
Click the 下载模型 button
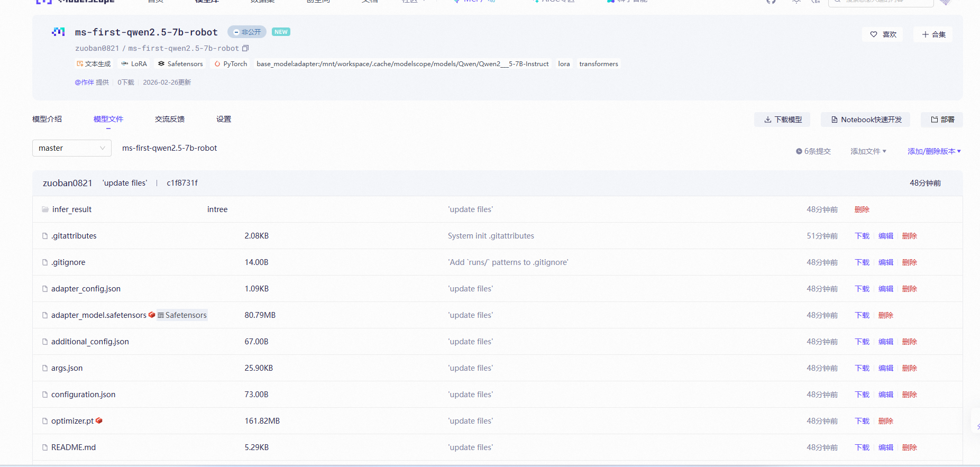click(x=783, y=120)
